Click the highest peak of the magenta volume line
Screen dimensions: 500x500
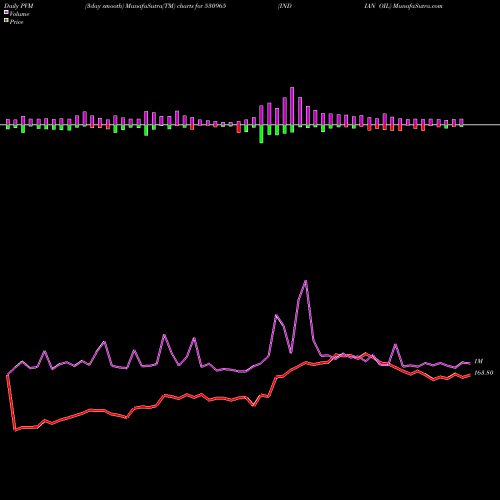point(306,281)
